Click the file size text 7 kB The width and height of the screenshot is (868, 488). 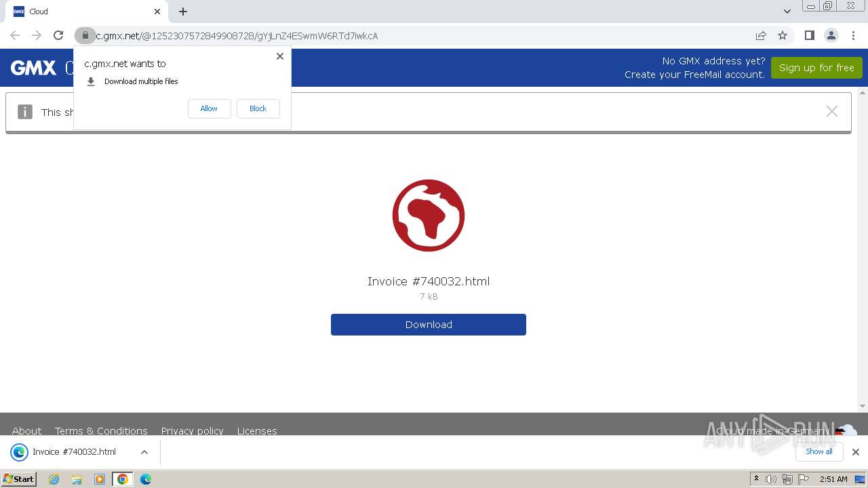(x=429, y=297)
